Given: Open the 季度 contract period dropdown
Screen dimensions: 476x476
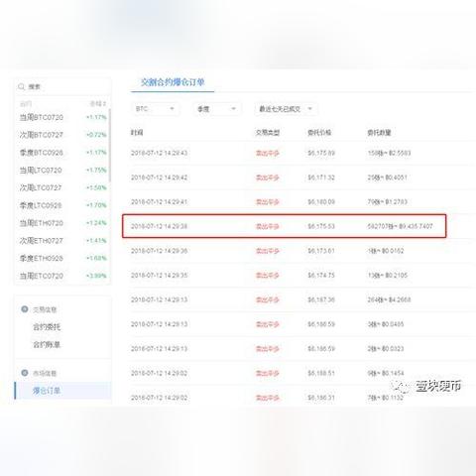Looking at the screenshot, I should 217,109.
